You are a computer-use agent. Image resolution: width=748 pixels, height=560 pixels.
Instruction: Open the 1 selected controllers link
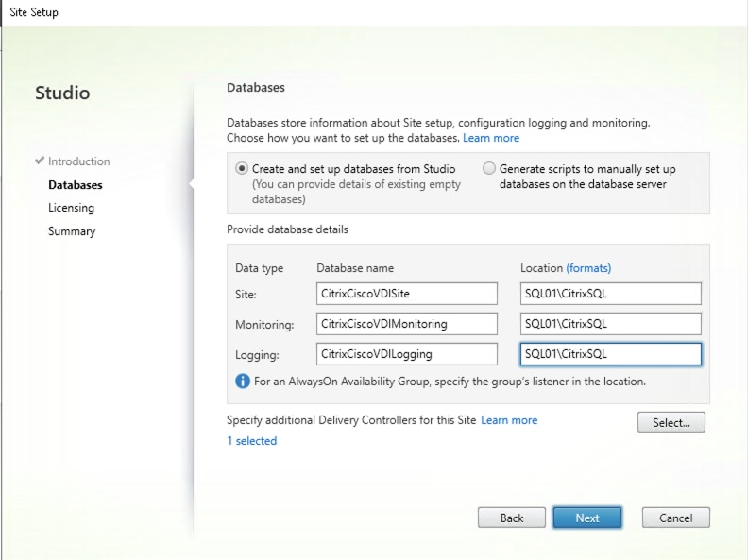coord(251,441)
